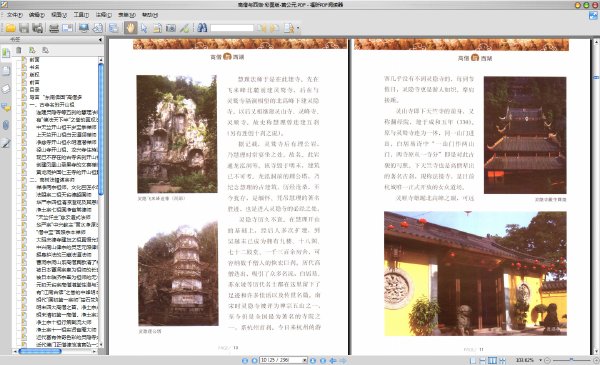Click the new bookmark icon next to the trash
This screenshot has height=365, width=600.
click(32, 50)
